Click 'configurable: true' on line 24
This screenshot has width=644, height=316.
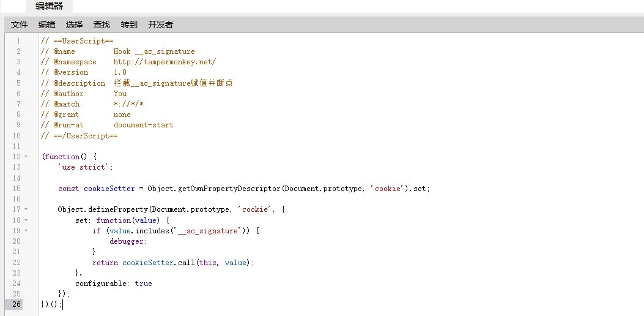click(113, 284)
